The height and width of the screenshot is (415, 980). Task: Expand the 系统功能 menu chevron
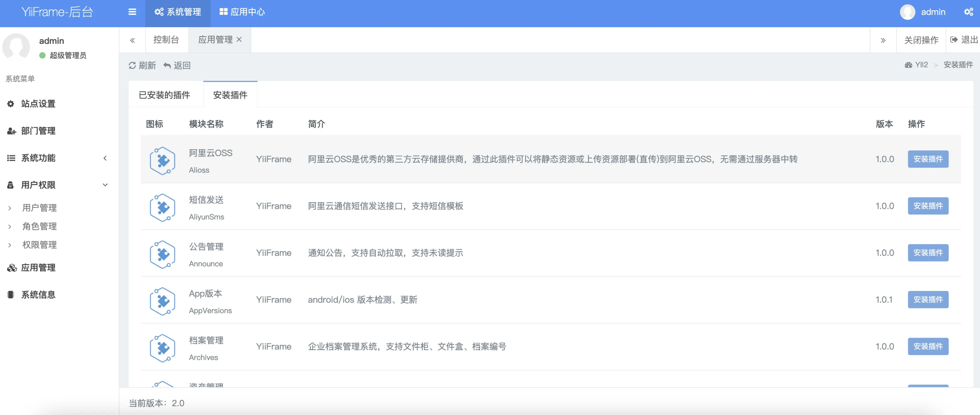pos(105,158)
